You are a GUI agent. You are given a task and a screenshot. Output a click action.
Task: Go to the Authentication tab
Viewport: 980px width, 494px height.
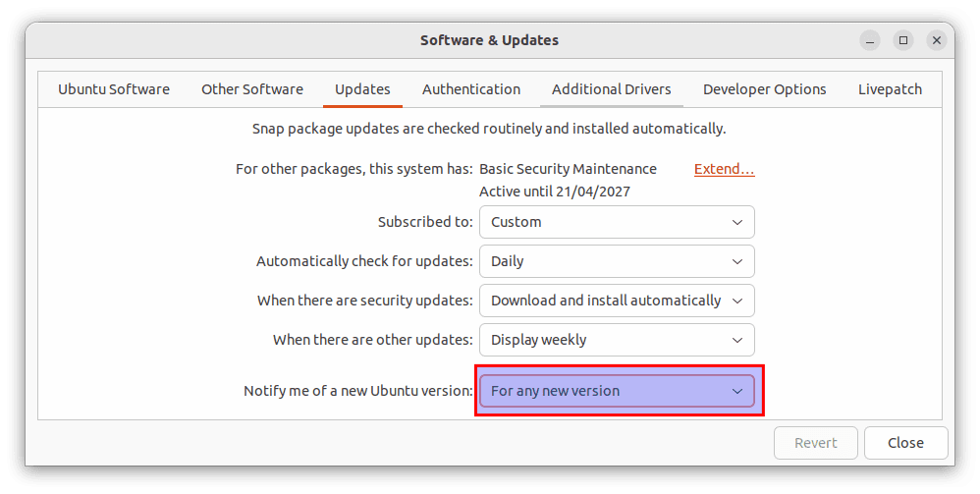(x=471, y=89)
